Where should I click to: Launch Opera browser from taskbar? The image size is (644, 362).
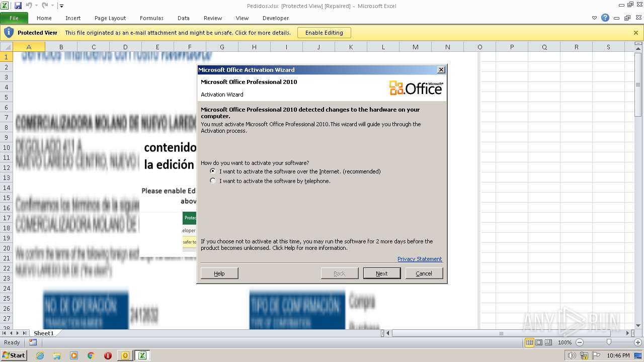coord(108,355)
